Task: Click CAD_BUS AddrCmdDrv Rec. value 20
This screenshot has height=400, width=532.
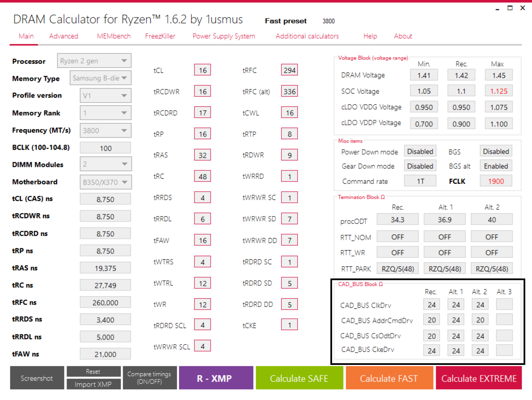Action: (x=432, y=320)
